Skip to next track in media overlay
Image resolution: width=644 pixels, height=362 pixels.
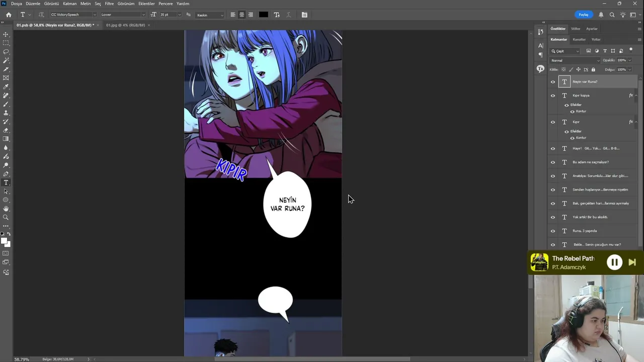click(632, 262)
